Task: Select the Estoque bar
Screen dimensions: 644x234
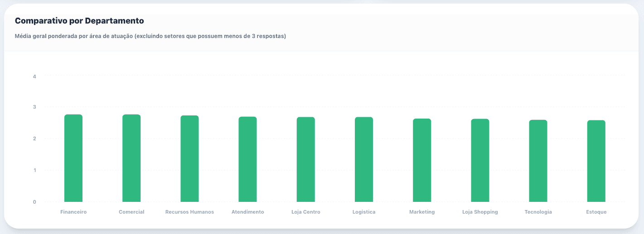Action: pyautogui.click(x=596, y=161)
